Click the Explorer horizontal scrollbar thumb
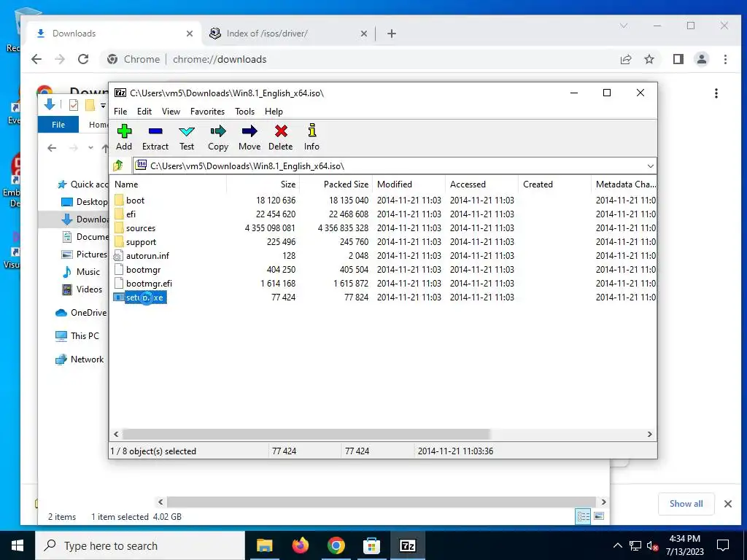 click(381, 502)
